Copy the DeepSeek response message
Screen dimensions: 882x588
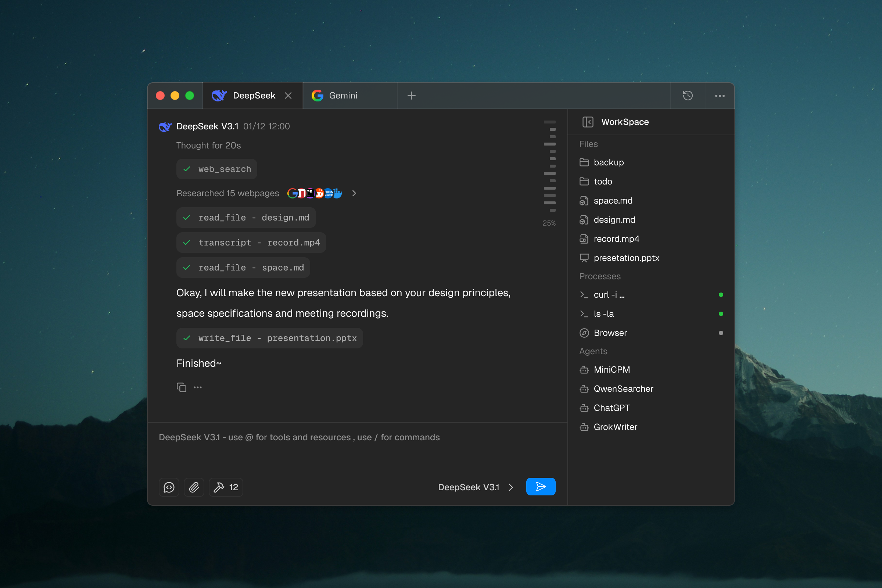[182, 387]
